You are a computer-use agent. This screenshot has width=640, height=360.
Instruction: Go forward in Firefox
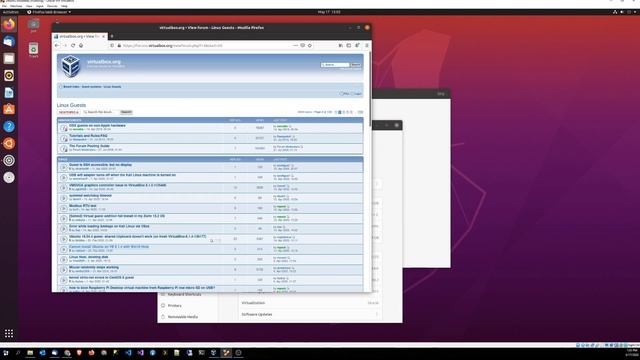click(64, 45)
